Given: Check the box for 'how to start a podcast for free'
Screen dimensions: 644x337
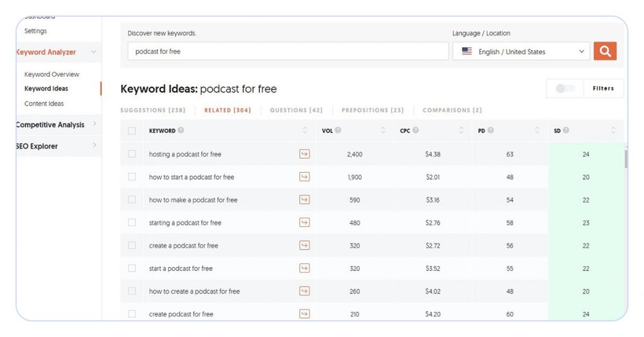Looking at the screenshot, I should (x=132, y=177).
